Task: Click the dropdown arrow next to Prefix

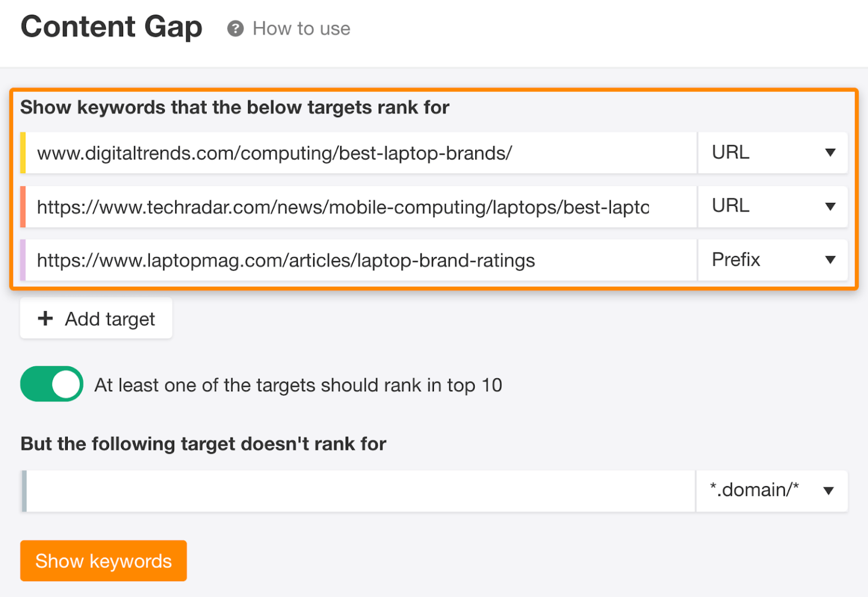Action: [830, 260]
